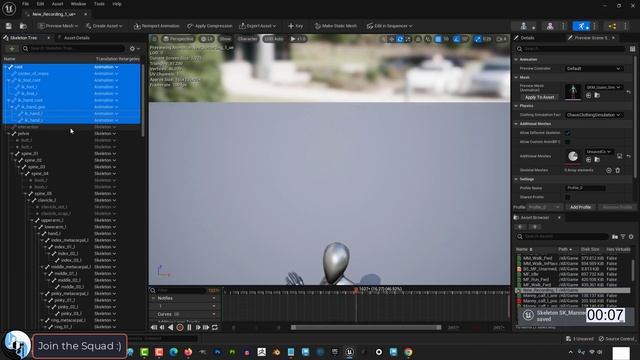Open Skeleton Tree settings gear
The width and height of the screenshot is (640, 360).
(132, 49)
